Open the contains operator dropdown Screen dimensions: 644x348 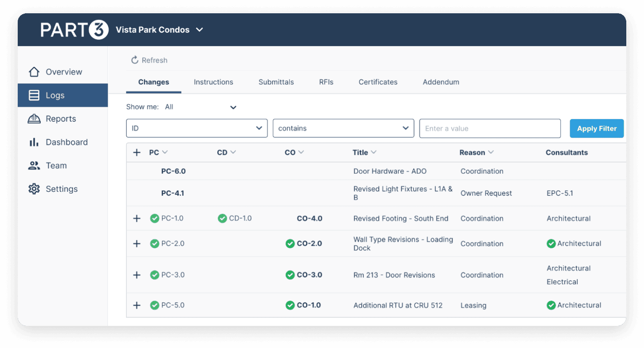tap(343, 128)
